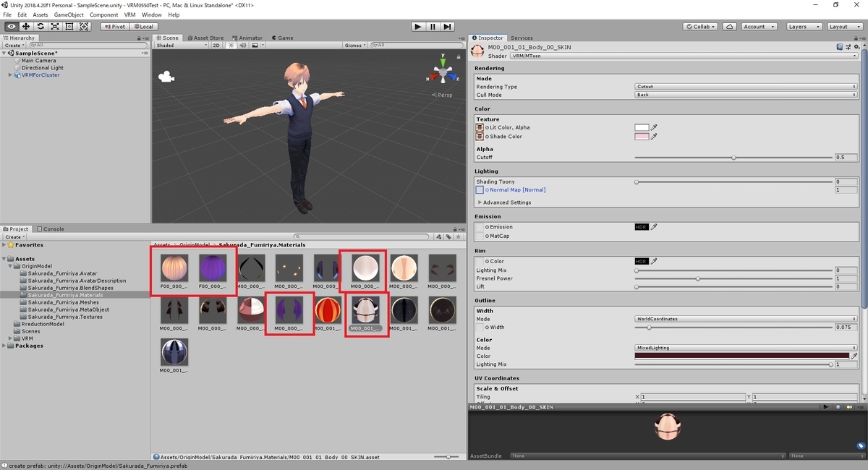Image resolution: width=868 pixels, height=470 pixels.
Task: Open material help book icon
Action: point(839,47)
